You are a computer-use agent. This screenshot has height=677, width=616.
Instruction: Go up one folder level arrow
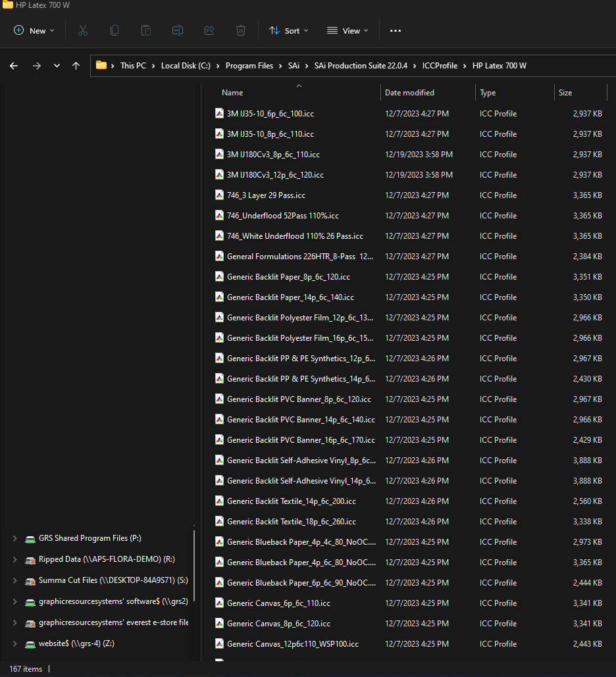pyautogui.click(x=76, y=66)
